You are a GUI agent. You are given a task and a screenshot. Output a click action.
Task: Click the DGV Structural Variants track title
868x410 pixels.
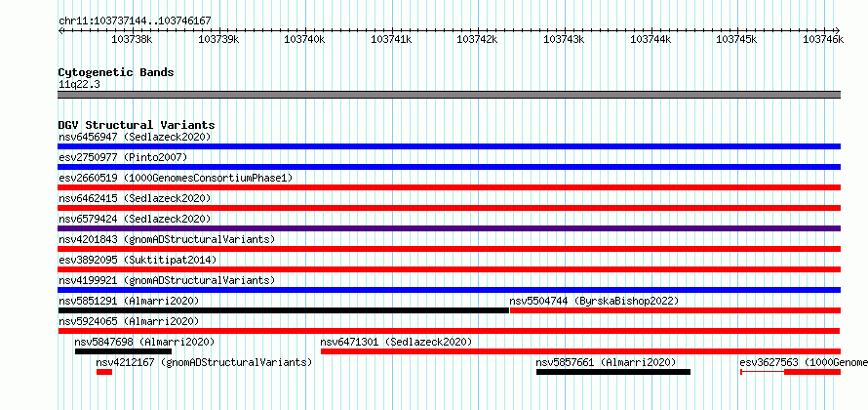(x=137, y=125)
